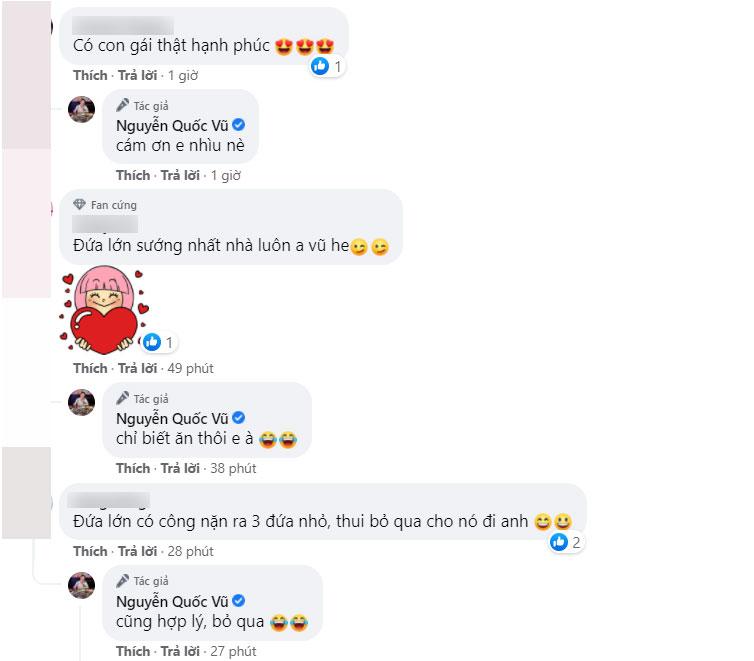Click the '27 phút' timestamp link
Screen dimensions: 754x661
(233, 651)
